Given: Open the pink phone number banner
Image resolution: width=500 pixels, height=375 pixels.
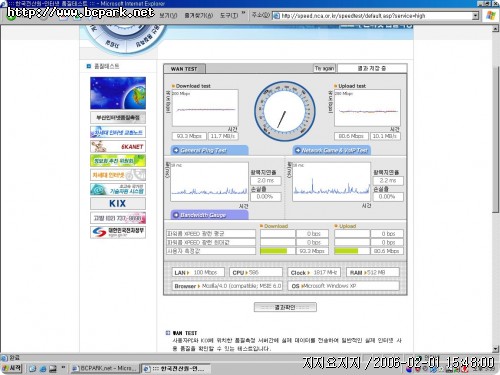Looking at the screenshot, I should point(118,218).
